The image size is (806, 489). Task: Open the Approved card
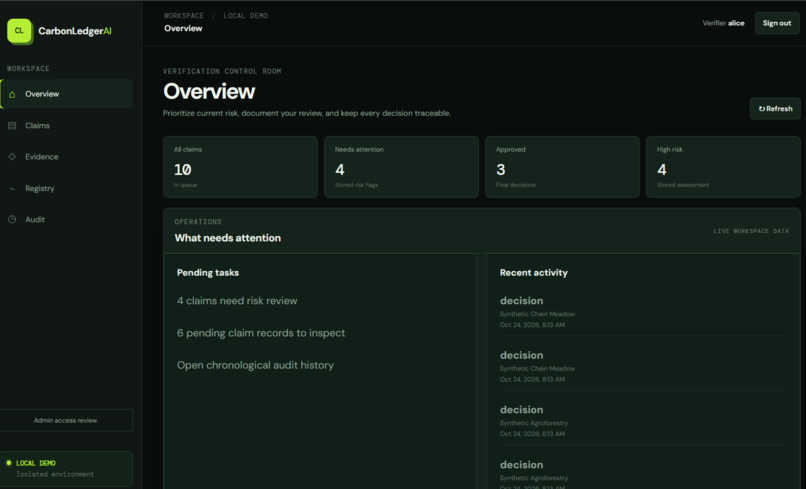click(x=562, y=167)
